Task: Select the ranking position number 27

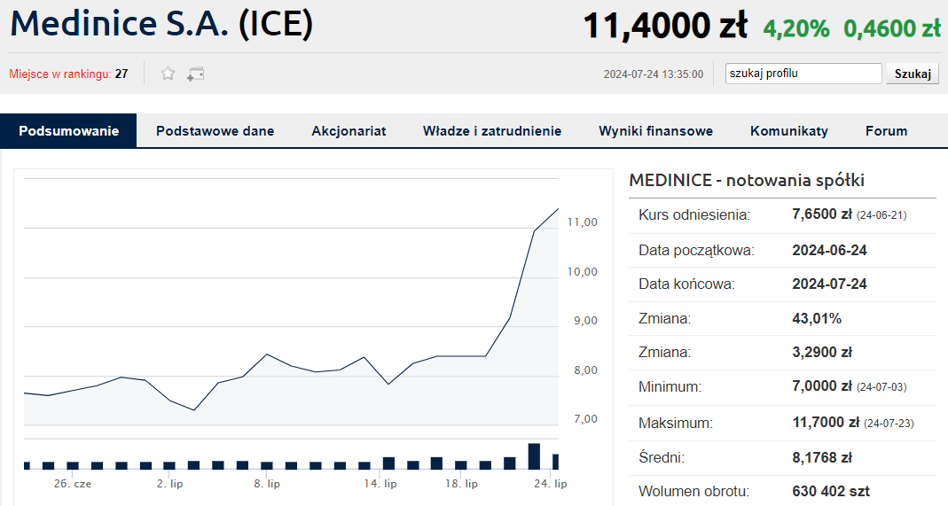Action: [x=122, y=74]
